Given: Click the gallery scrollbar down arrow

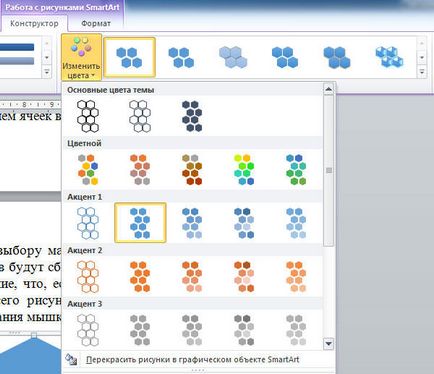Looking at the screenshot, I should point(329,343).
